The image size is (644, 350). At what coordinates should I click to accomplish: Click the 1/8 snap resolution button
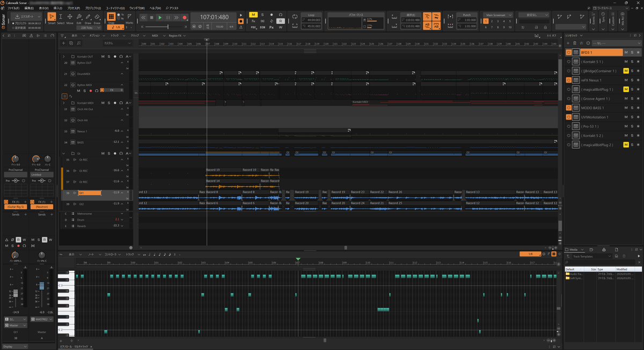point(116,27)
